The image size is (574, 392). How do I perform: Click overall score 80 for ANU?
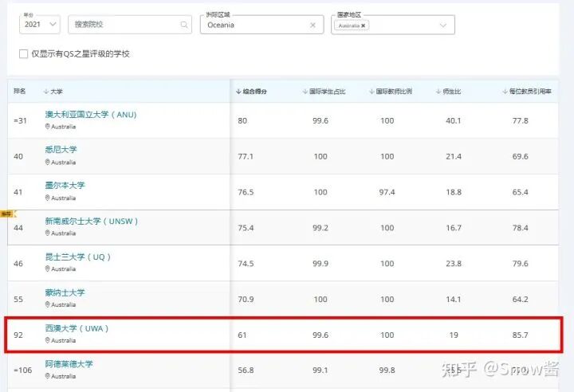(x=242, y=121)
